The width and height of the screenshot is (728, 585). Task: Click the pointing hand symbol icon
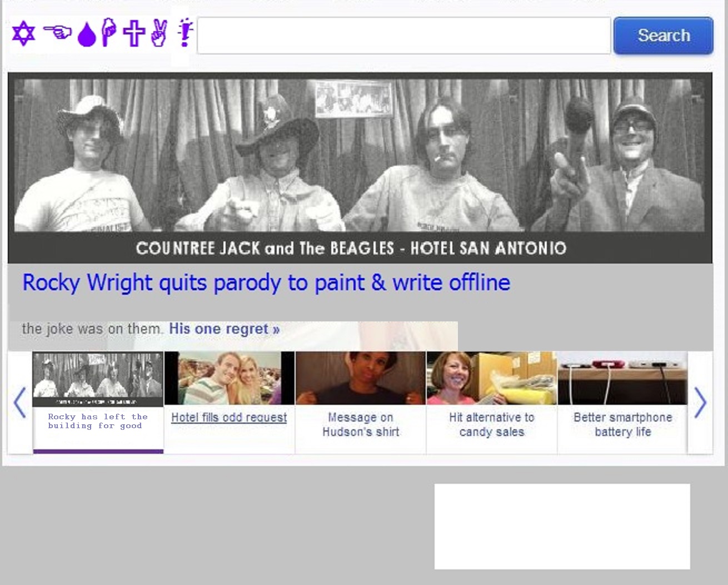point(58,33)
